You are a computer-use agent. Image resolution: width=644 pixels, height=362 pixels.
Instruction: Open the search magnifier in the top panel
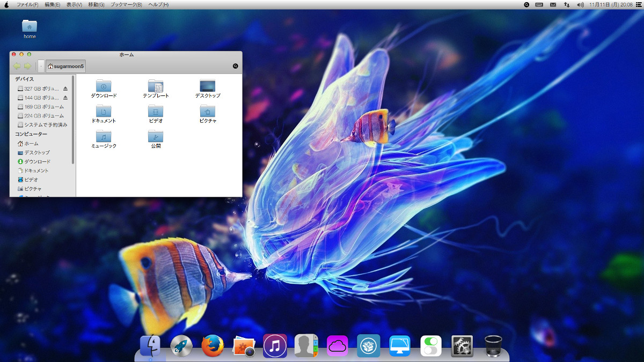(x=526, y=5)
